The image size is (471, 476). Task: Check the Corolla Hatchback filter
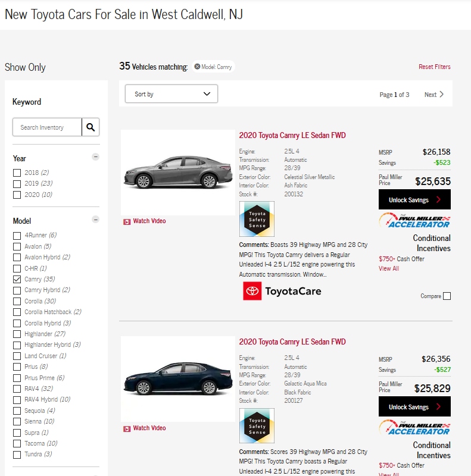pos(17,312)
